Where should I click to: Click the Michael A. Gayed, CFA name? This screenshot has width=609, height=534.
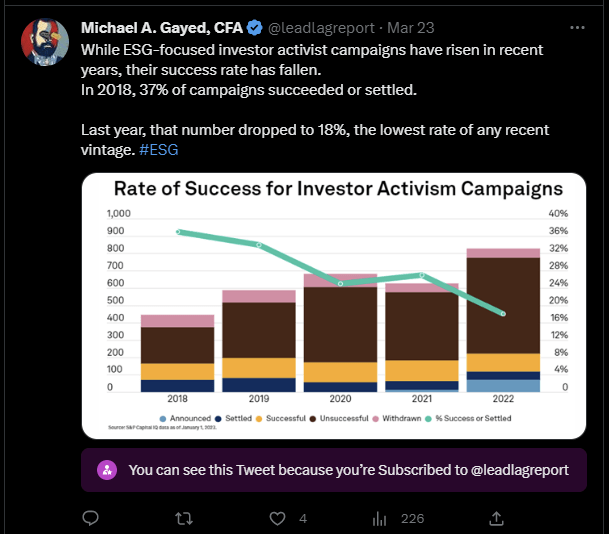(162, 28)
